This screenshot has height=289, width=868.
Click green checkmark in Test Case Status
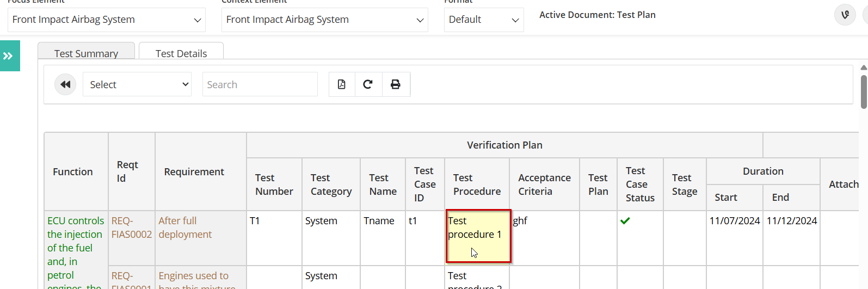coord(625,220)
